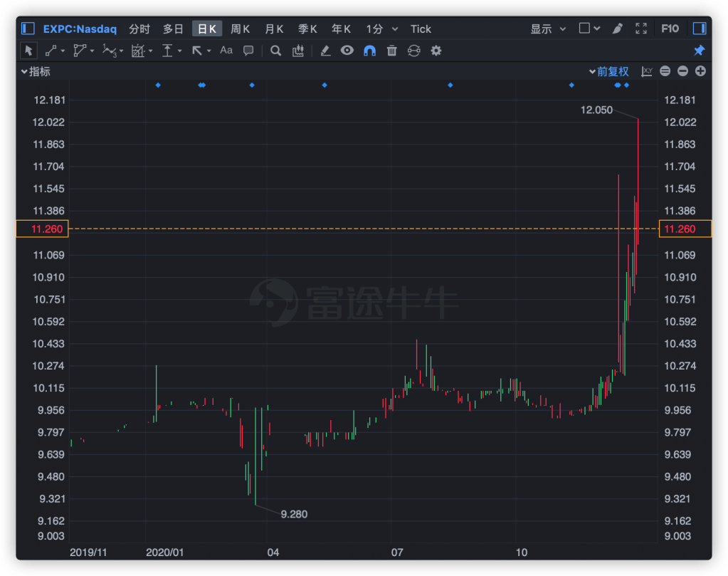This screenshot has height=576, width=728.
Task: Toggle the pin toolbar button
Action: click(x=699, y=51)
